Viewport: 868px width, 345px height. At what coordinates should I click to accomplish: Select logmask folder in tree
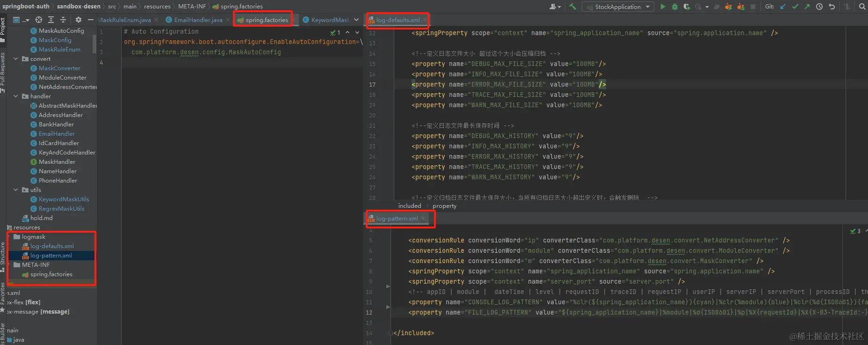pyautogui.click(x=33, y=236)
